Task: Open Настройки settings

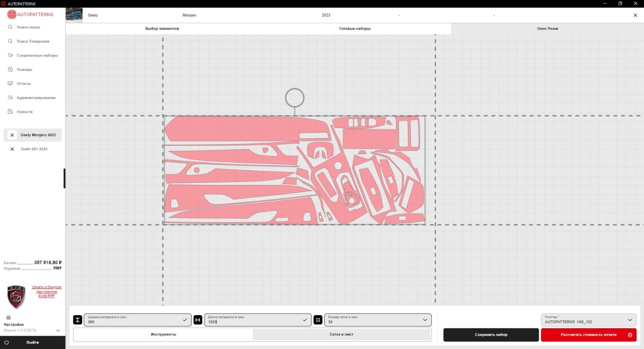Action: click(13, 321)
